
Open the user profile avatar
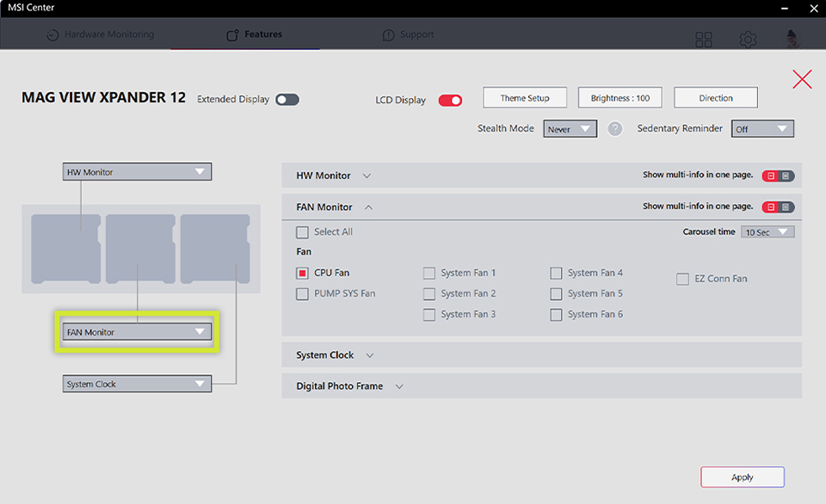click(x=792, y=39)
